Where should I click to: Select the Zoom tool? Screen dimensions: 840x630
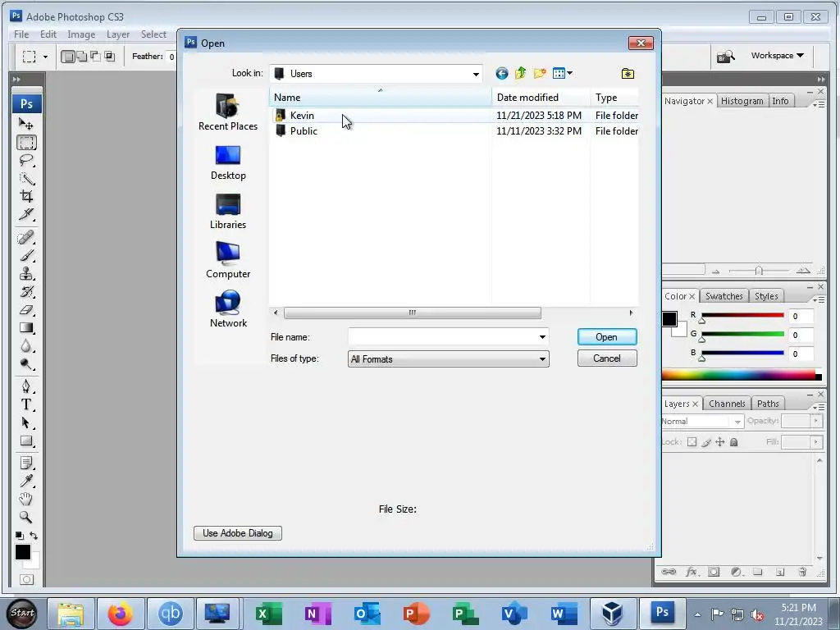click(25, 518)
